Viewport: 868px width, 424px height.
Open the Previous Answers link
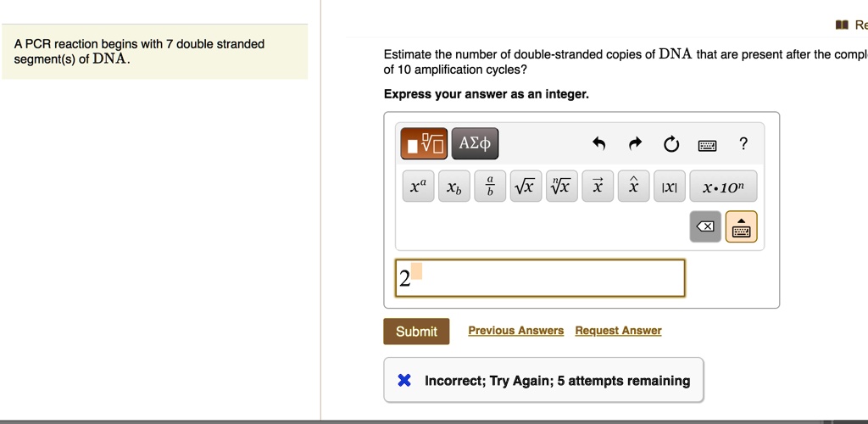[515, 331]
